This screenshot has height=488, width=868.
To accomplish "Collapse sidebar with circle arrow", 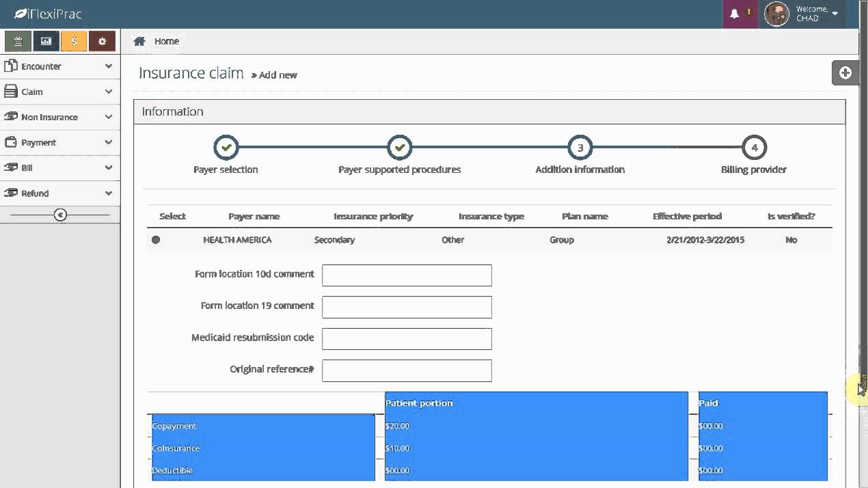I will [x=60, y=215].
